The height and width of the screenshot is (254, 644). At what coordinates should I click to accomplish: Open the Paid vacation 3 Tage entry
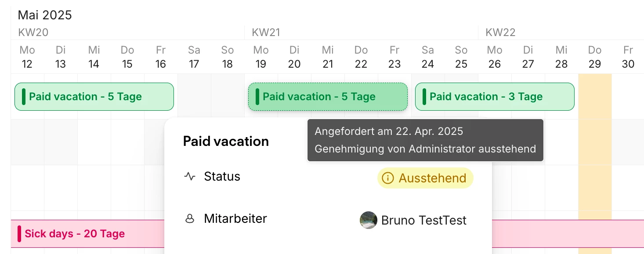[x=495, y=97]
